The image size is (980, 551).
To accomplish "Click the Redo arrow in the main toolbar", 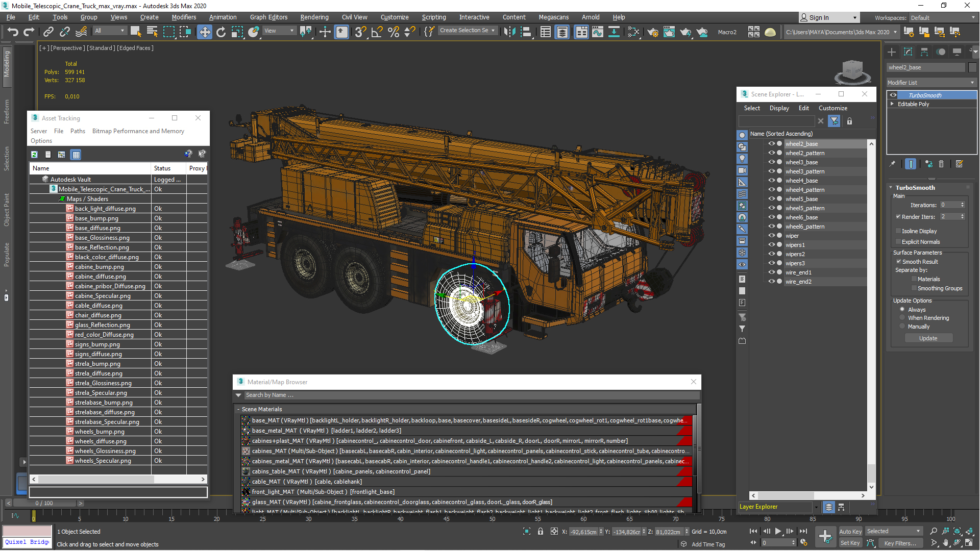I will point(29,32).
